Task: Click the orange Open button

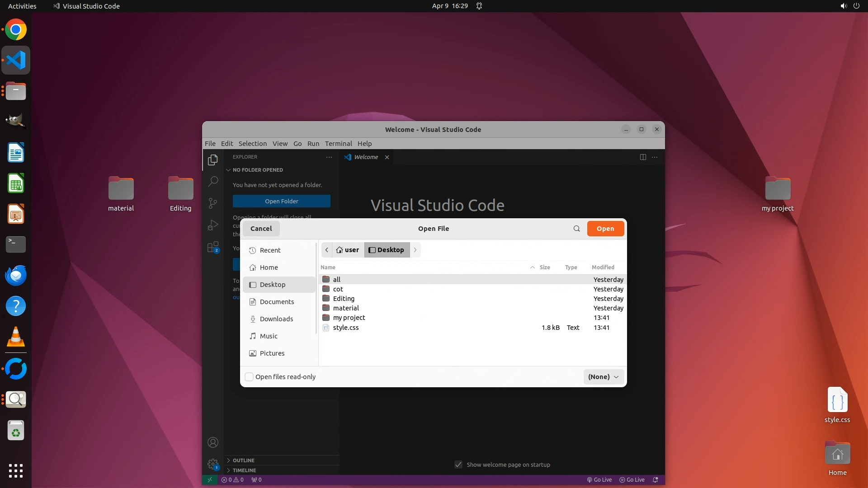Action: [x=605, y=229]
